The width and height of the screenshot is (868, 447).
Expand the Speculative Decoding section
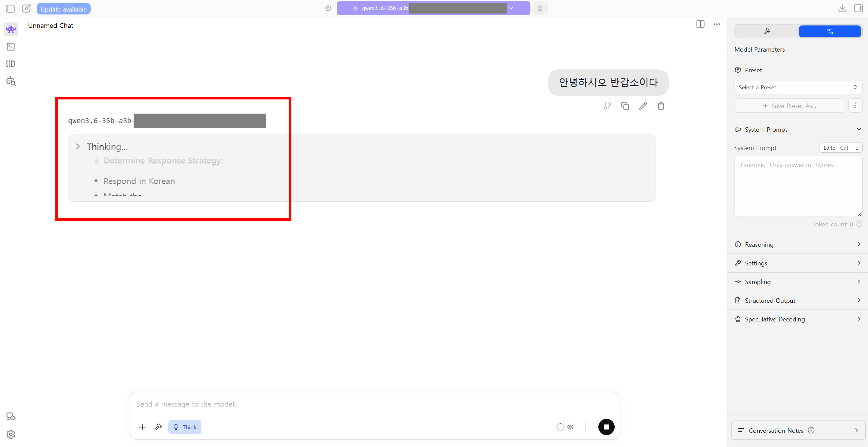[x=798, y=319]
